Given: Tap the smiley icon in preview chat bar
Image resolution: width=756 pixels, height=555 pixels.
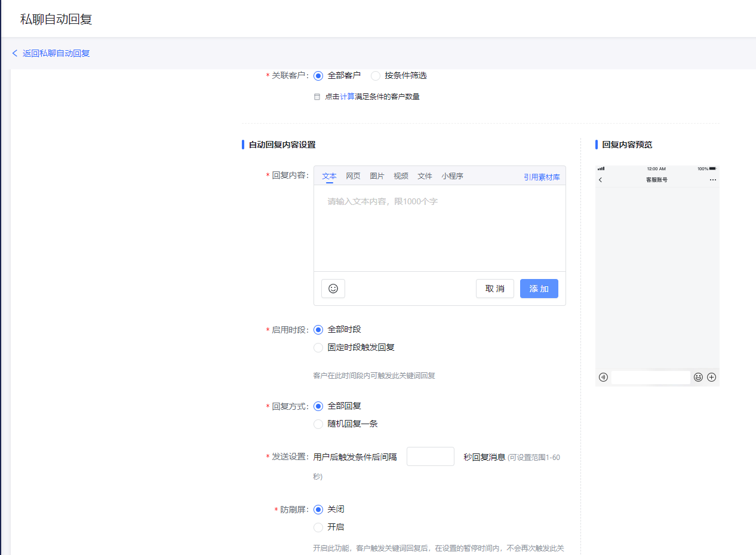Looking at the screenshot, I should (x=698, y=377).
